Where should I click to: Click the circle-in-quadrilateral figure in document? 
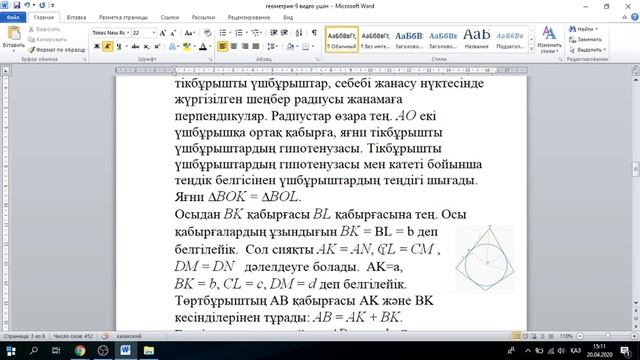485,258
